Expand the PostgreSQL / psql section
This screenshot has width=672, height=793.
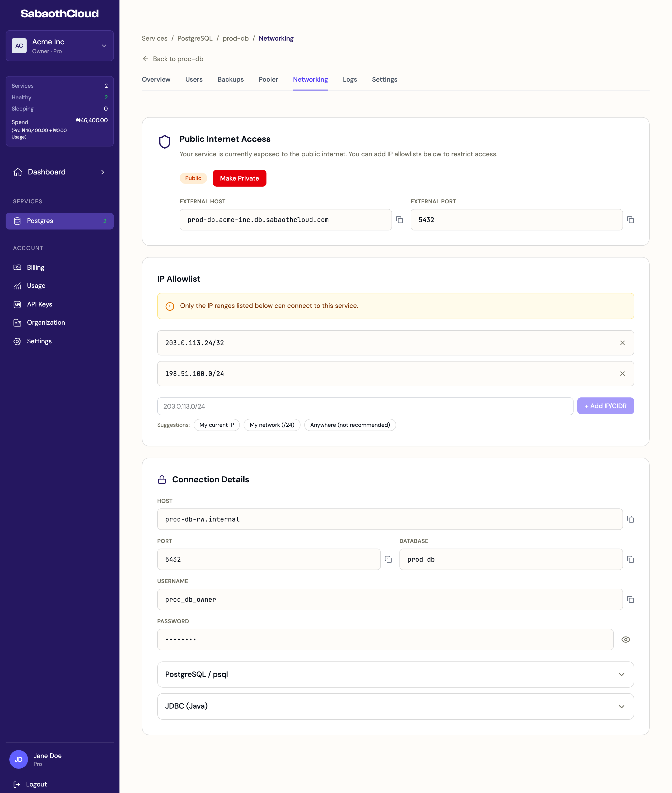coord(395,675)
